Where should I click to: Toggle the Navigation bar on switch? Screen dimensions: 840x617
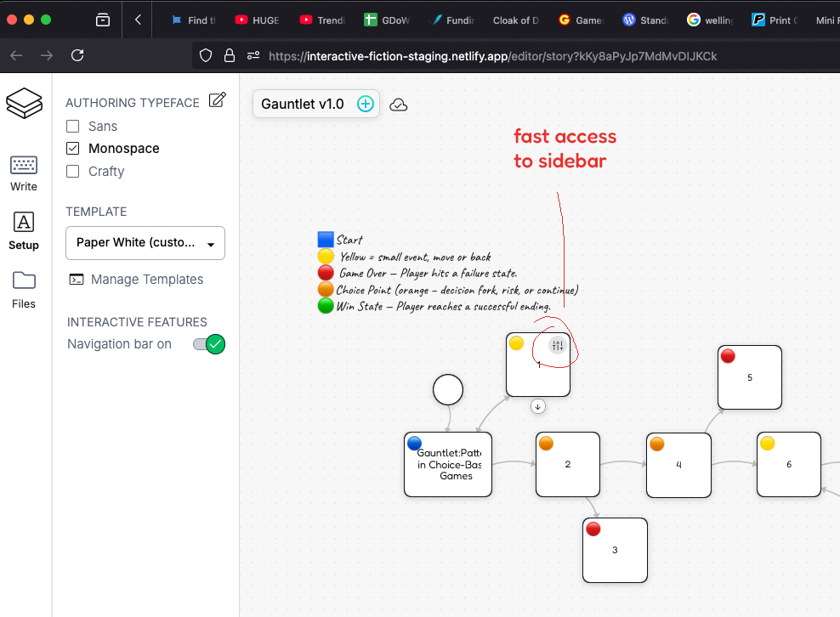pos(209,344)
